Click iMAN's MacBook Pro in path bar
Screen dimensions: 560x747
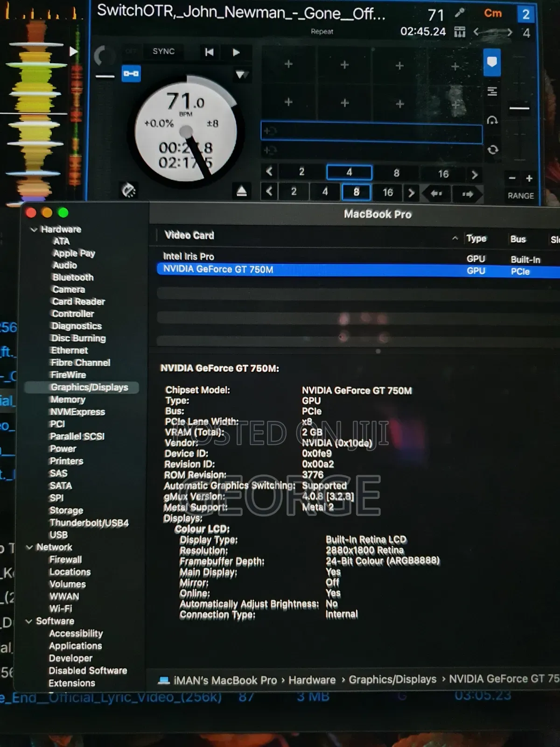point(225,681)
